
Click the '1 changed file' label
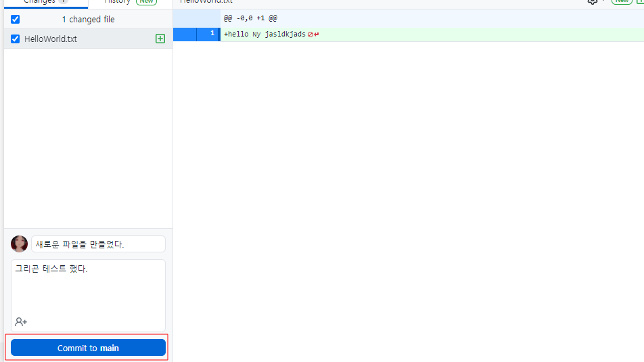click(89, 20)
